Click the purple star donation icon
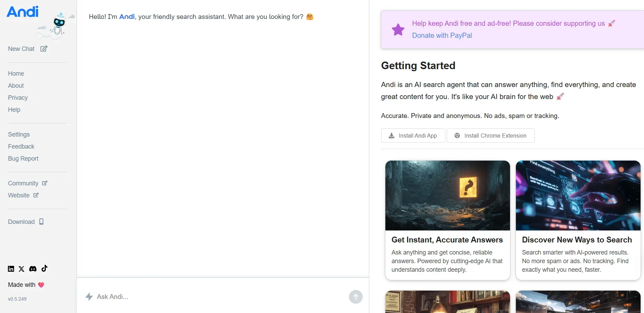Screen dimensions: 644x313 (x=398, y=30)
